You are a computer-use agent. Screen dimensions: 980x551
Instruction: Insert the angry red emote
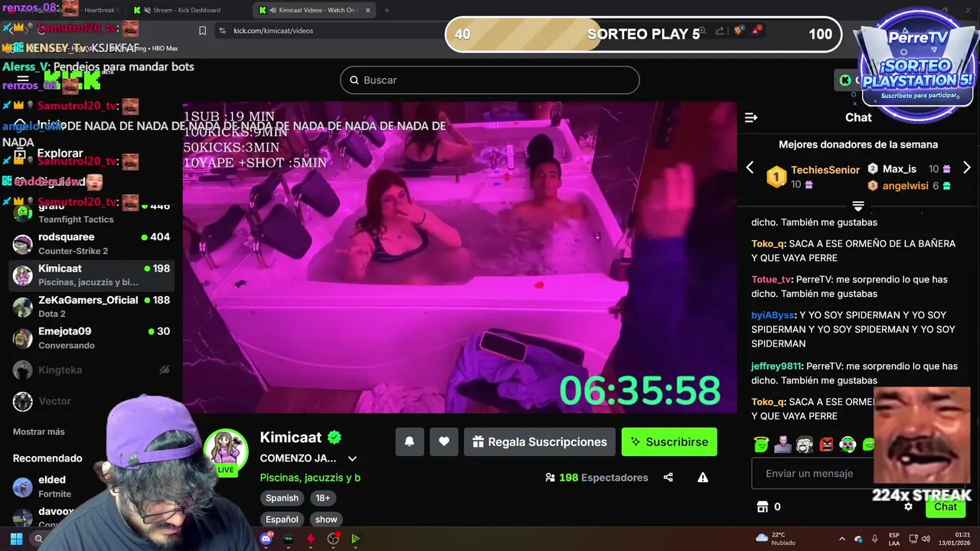[x=826, y=444]
